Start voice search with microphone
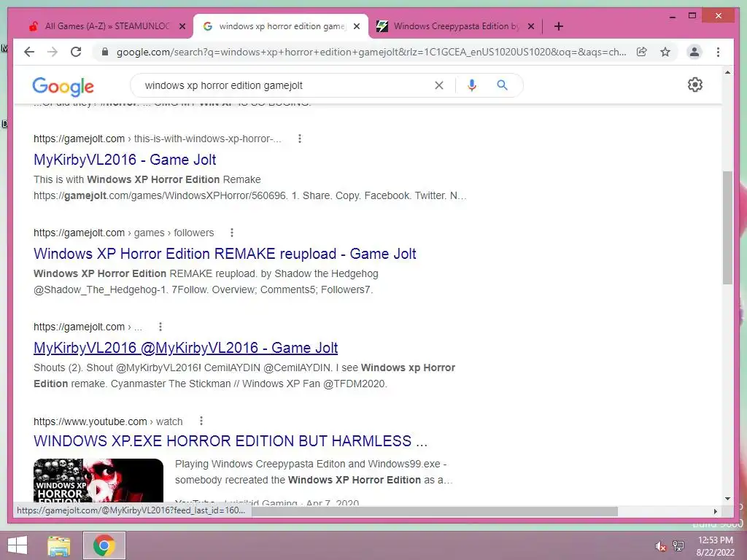The height and width of the screenshot is (560, 747). 472,85
